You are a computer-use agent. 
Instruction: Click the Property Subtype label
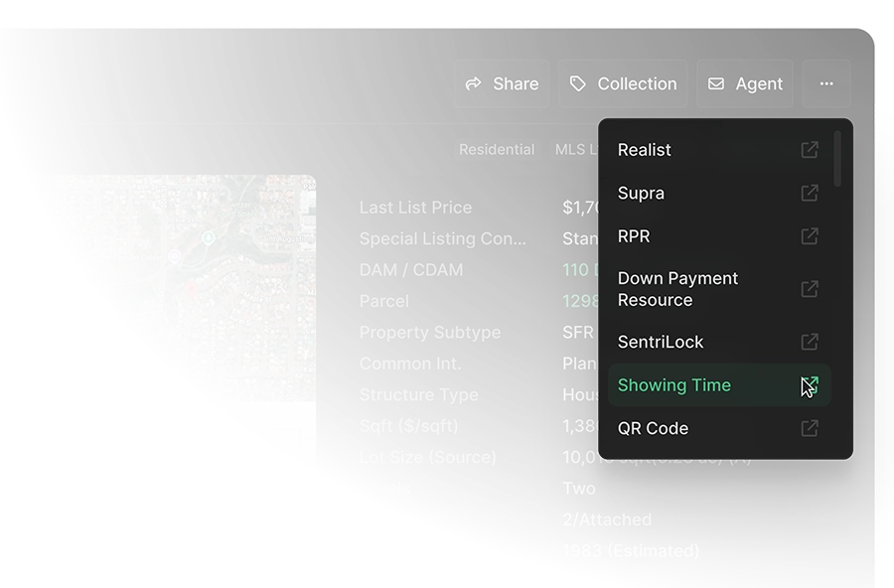[x=430, y=333]
